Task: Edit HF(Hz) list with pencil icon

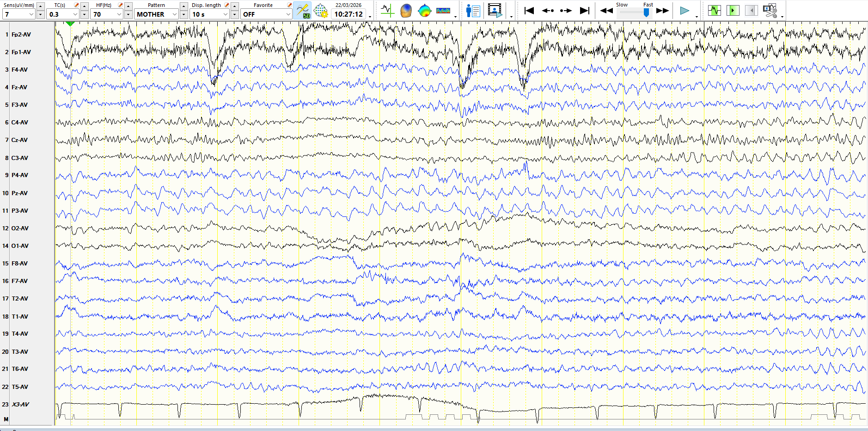Action: pos(121,5)
